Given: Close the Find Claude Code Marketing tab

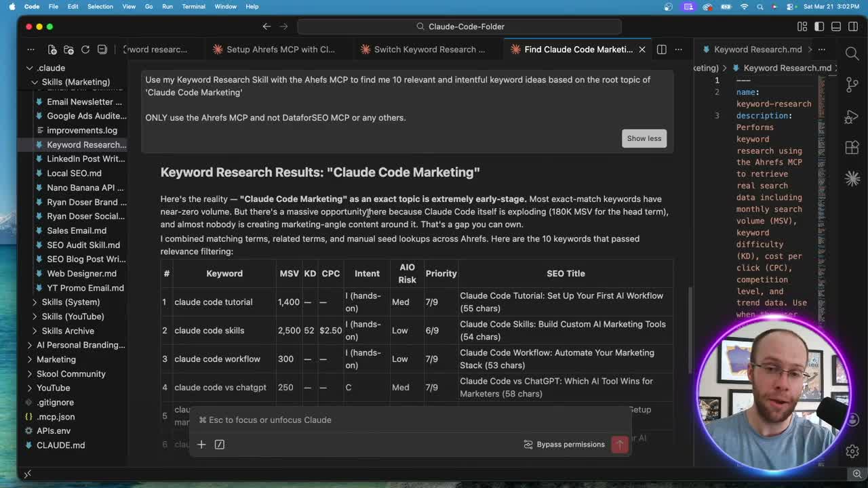Looking at the screenshot, I should point(642,49).
